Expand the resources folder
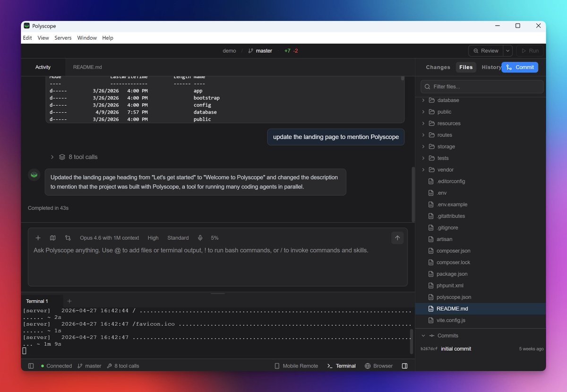The width and height of the screenshot is (567, 392). [x=423, y=123]
